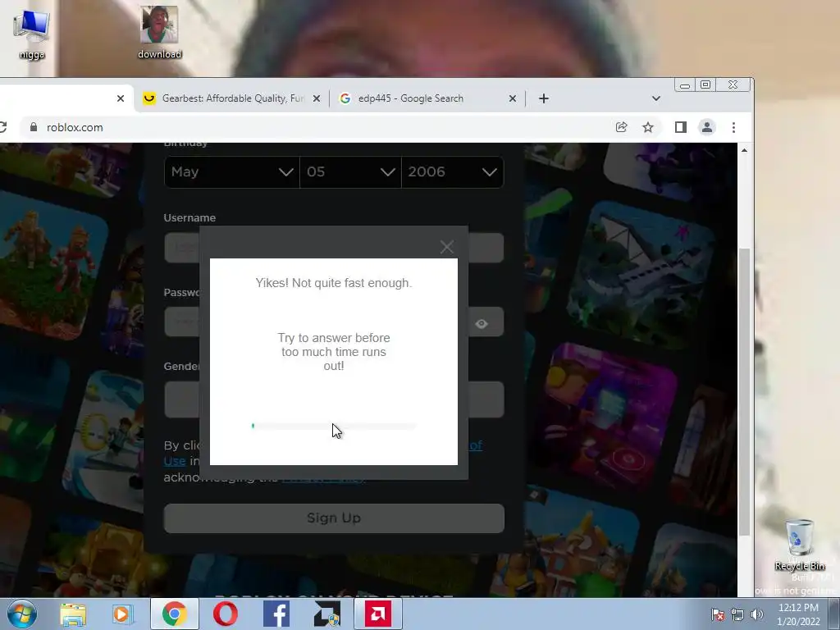Image resolution: width=840 pixels, height=630 pixels.
Task: Click the captcha progress bar
Action: tap(334, 426)
